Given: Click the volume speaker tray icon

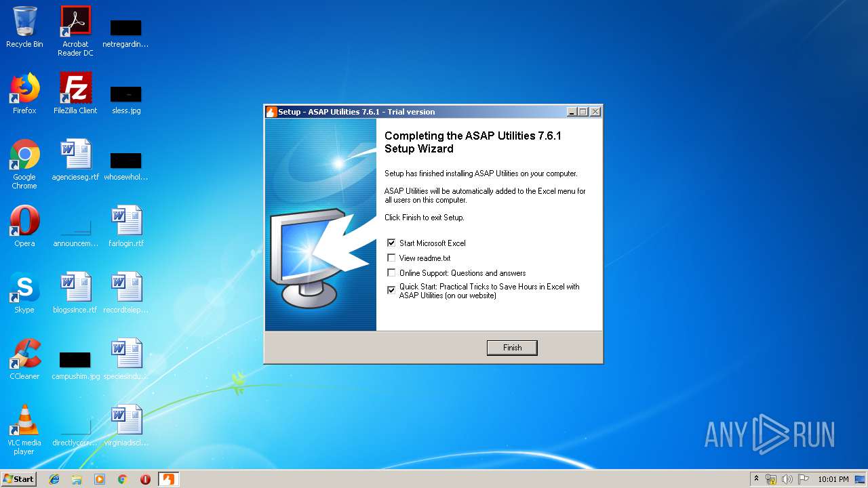Looking at the screenshot, I should [787, 479].
